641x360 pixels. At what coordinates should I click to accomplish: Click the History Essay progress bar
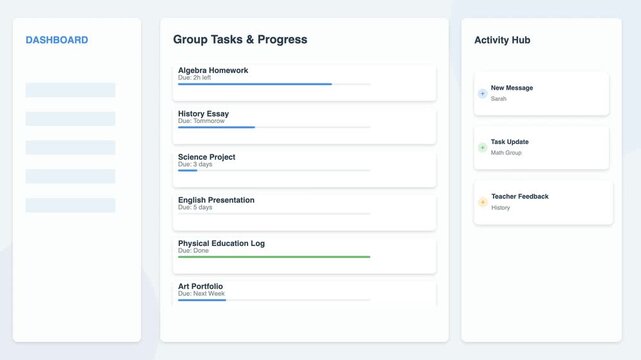click(x=274, y=127)
